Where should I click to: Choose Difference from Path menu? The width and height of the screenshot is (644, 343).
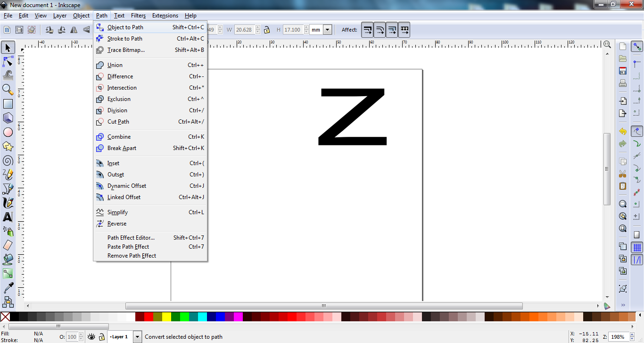[150, 76]
